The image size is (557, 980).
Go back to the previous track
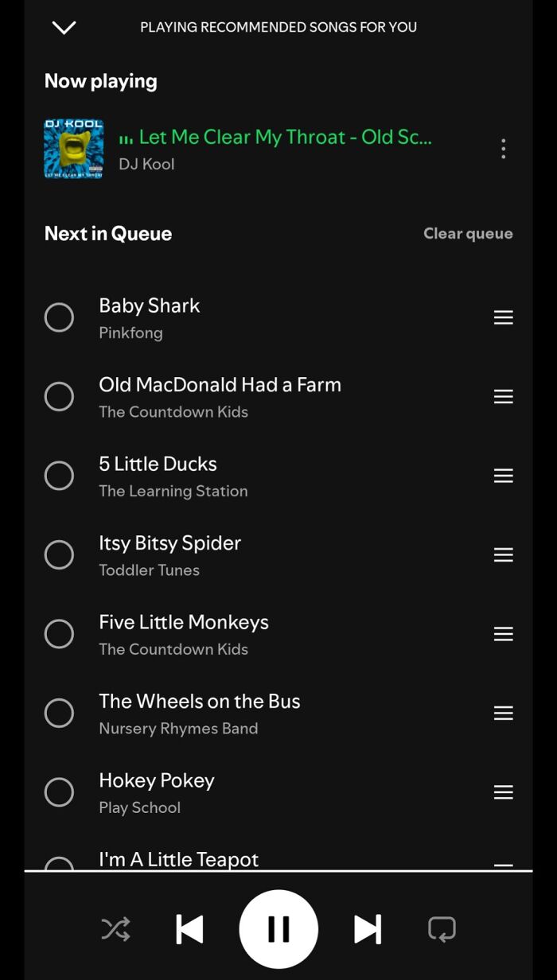point(189,928)
